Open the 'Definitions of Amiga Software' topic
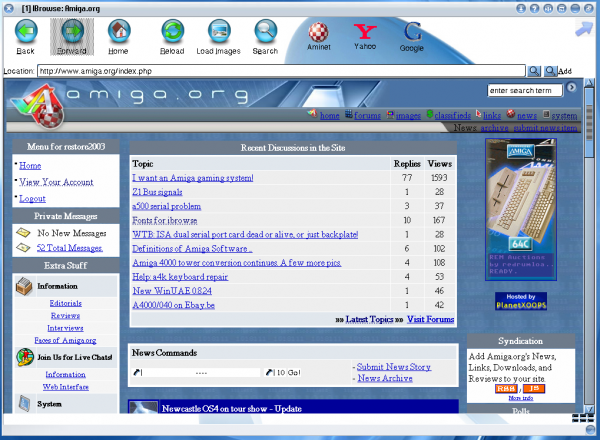Viewport: 600px width, 440px height. 192,249
